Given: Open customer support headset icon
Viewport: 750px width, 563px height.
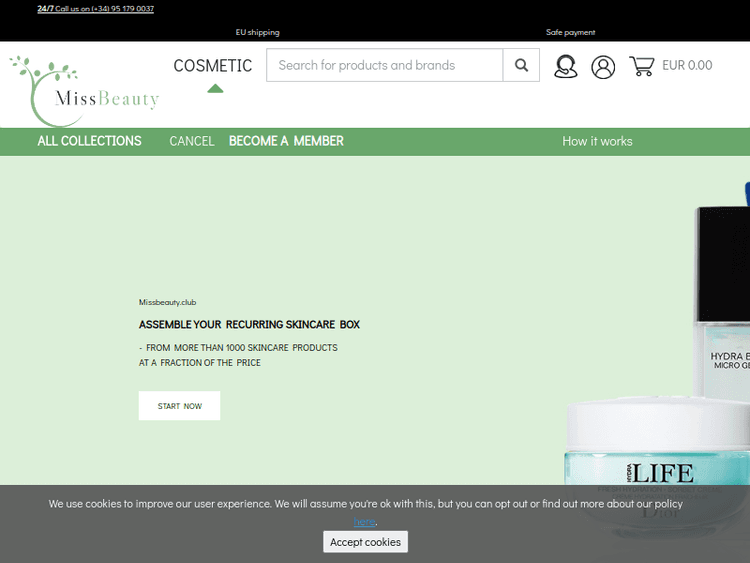Looking at the screenshot, I should pyautogui.click(x=566, y=67).
